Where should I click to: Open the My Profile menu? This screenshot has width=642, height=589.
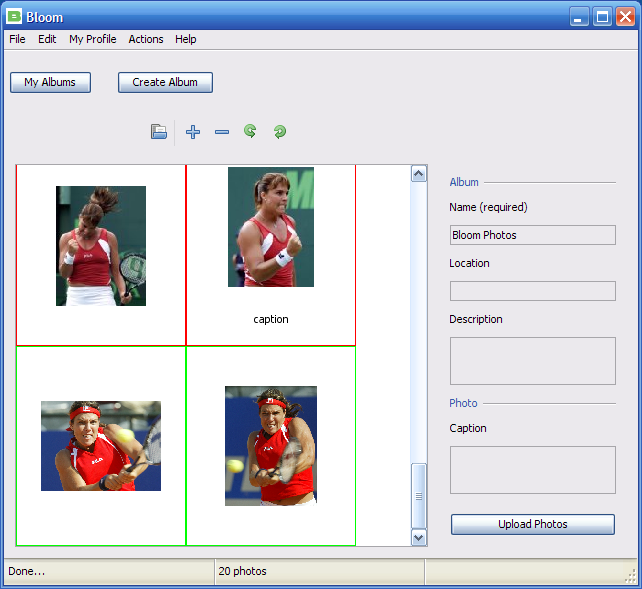(92, 39)
